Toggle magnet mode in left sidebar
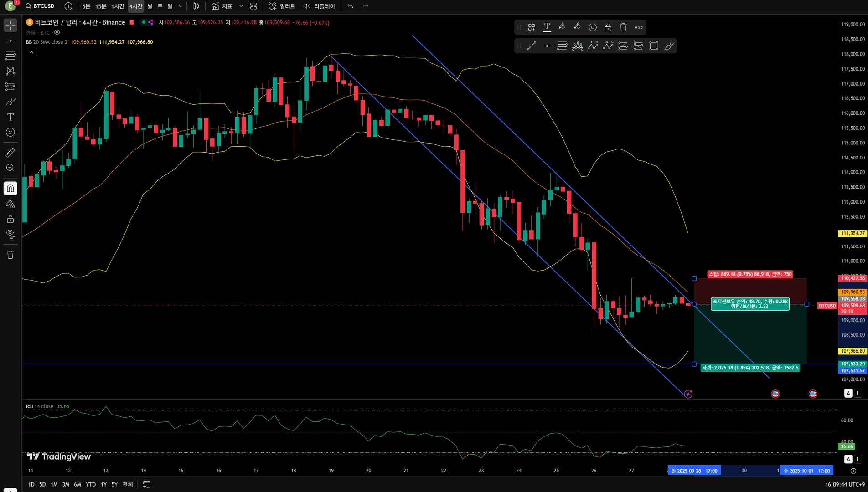 [10, 189]
